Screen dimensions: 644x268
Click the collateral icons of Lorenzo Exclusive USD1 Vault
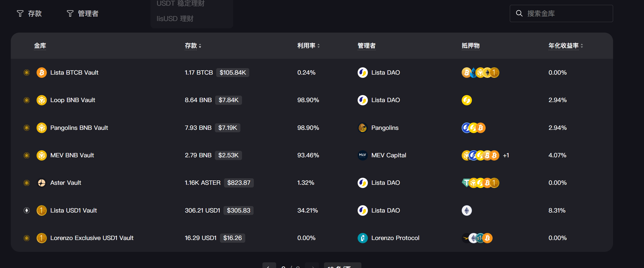(x=477, y=238)
